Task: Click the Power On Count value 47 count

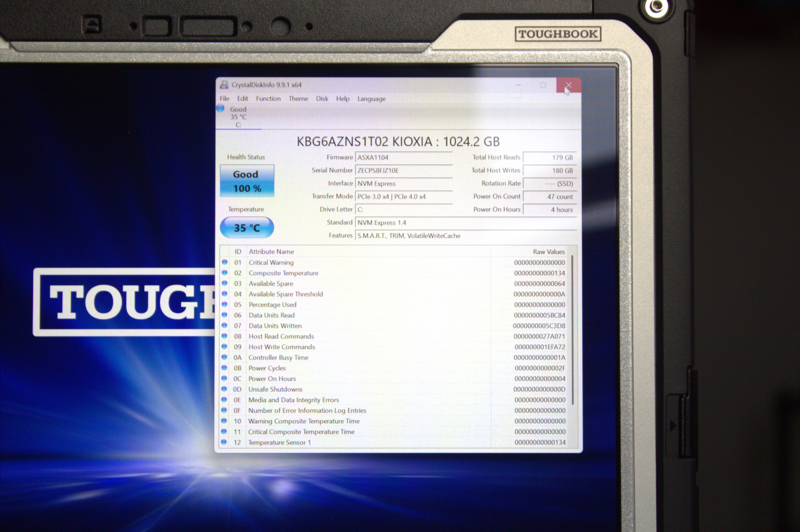Action: [550, 196]
